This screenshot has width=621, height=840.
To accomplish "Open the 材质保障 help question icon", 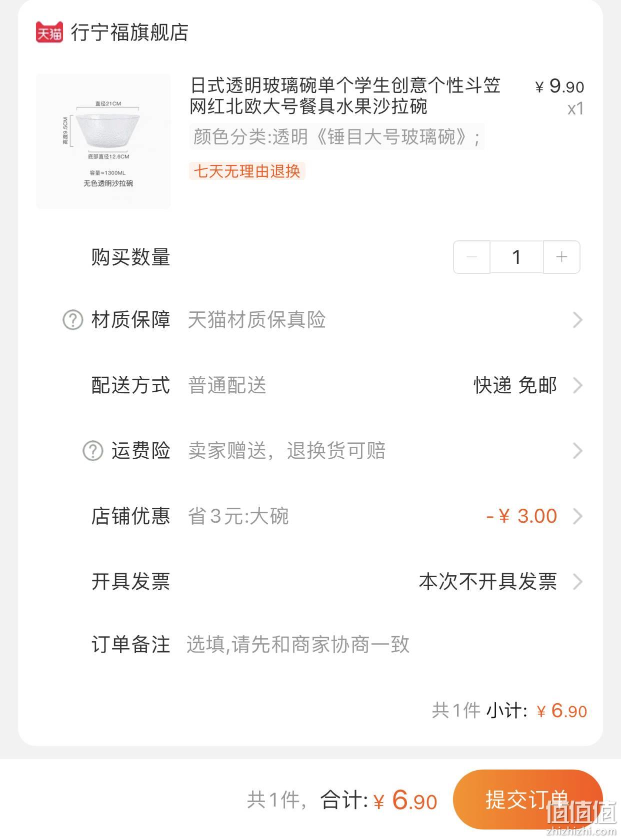I will 72,320.
